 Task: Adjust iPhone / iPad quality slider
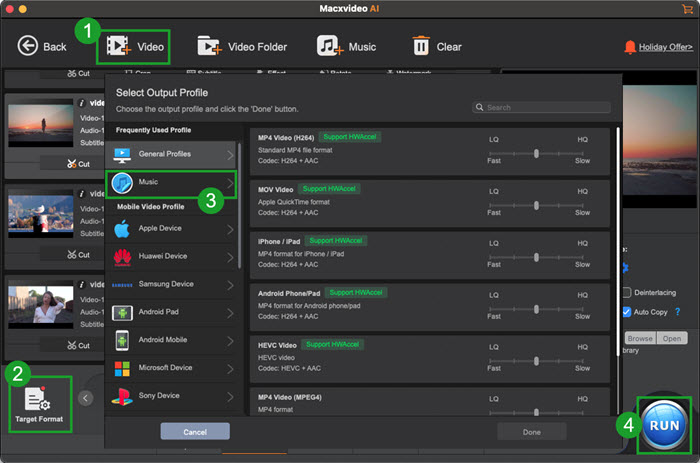click(536, 257)
